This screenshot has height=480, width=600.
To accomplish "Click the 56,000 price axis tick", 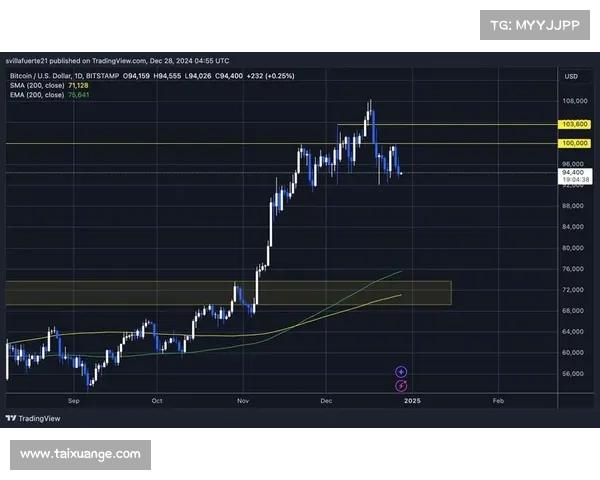I will pos(573,374).
